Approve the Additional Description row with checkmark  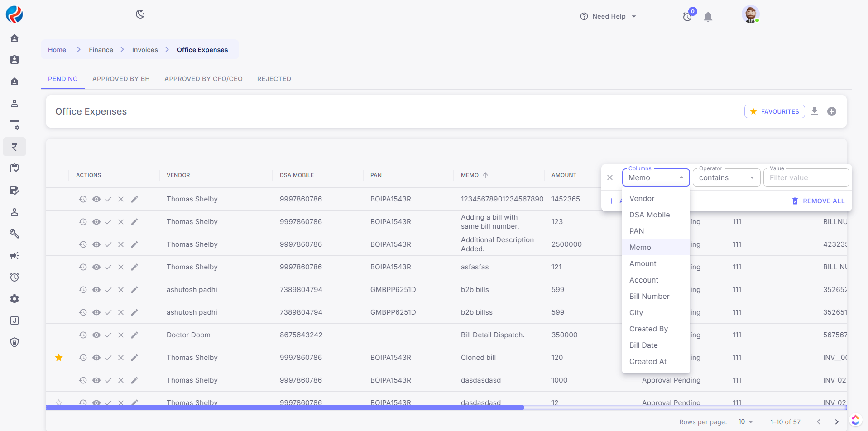(x=108, y=244)
